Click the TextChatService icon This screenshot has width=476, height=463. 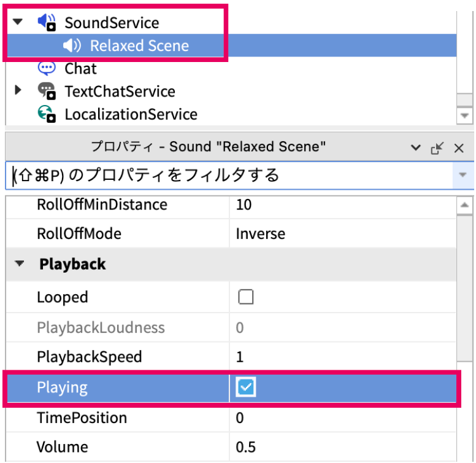tap(47, 91)
